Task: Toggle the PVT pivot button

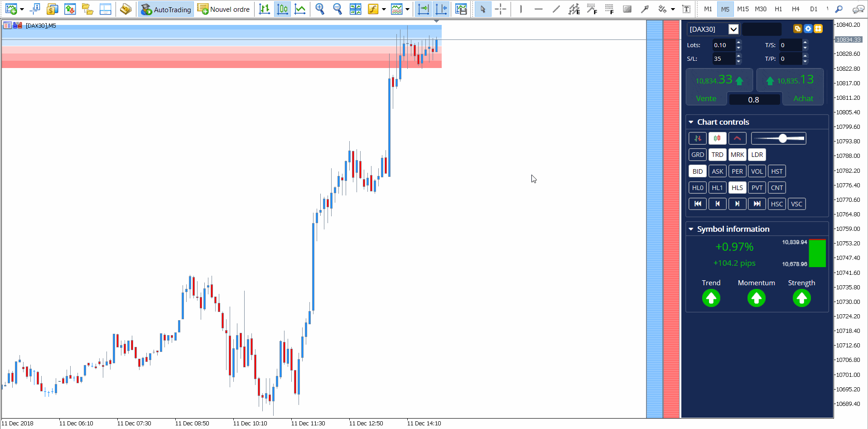Action: click(x=757, y=188)
